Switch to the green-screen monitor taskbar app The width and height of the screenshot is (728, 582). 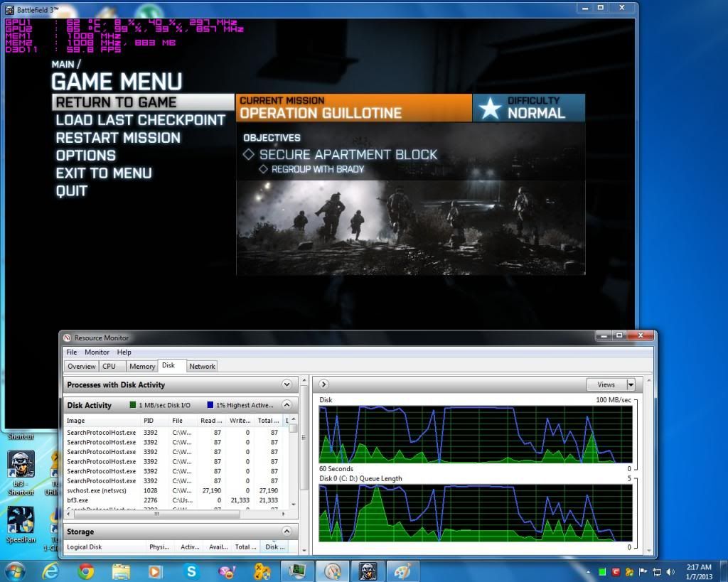click(297, 571)
